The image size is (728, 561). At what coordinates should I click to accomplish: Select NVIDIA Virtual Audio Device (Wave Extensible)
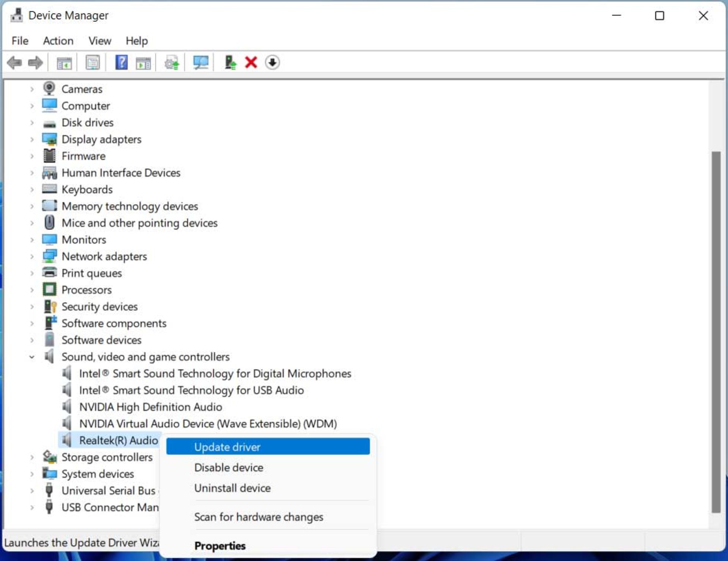208,423
